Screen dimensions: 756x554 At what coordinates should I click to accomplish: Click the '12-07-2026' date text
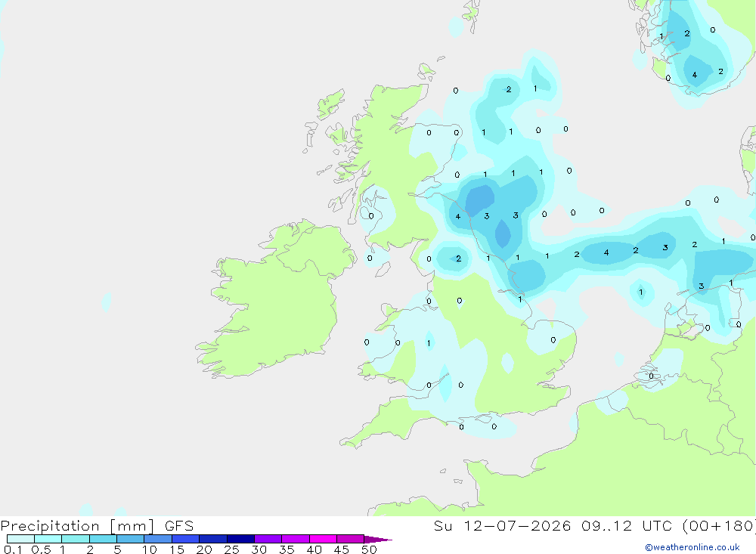click(517, 525)
